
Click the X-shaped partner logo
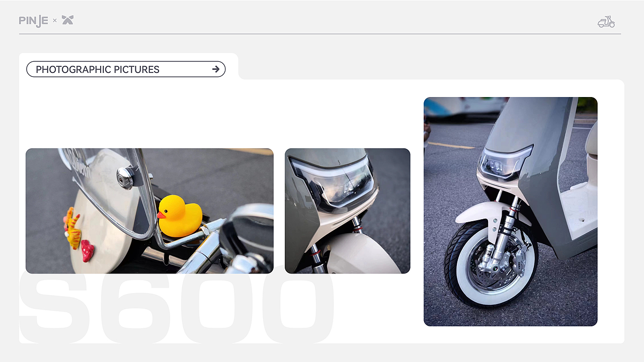[x=67, y=20]
